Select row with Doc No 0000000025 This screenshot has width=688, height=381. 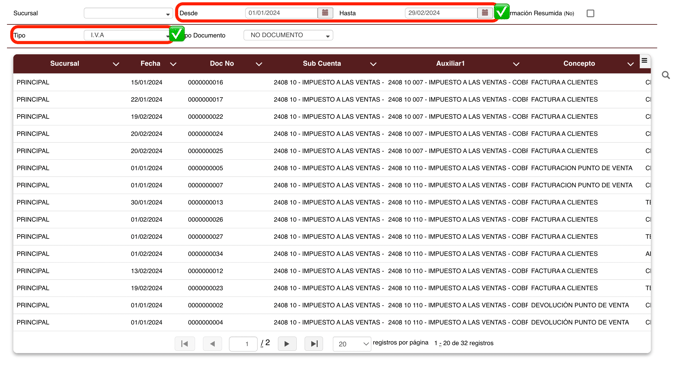click(332, 151)
